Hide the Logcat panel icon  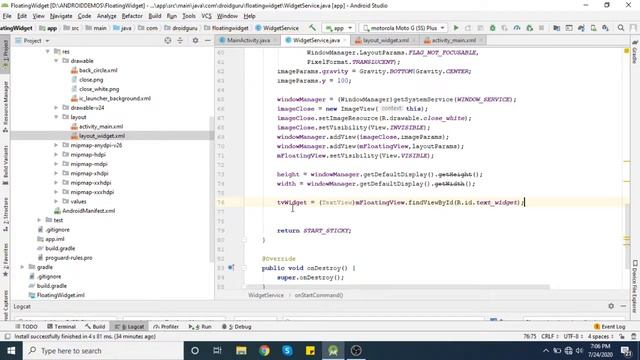pyautogui.click(x=623, y=306)
